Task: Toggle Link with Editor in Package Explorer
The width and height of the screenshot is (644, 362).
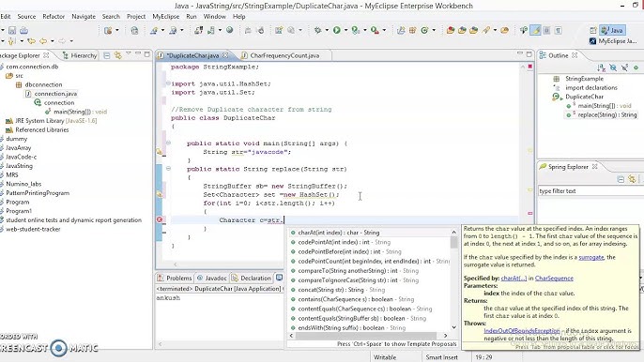Action: point(118,55)
